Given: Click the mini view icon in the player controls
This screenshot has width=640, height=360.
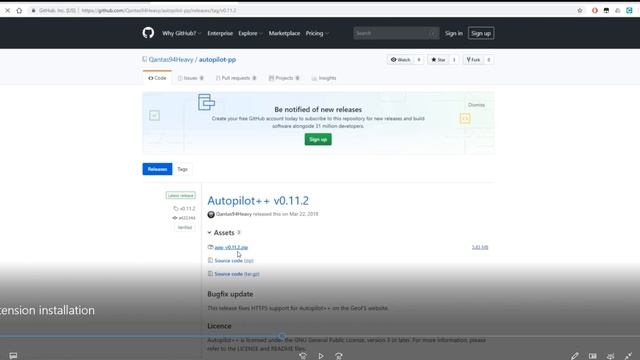Looking at the screenshot, I should pos(593,356).
